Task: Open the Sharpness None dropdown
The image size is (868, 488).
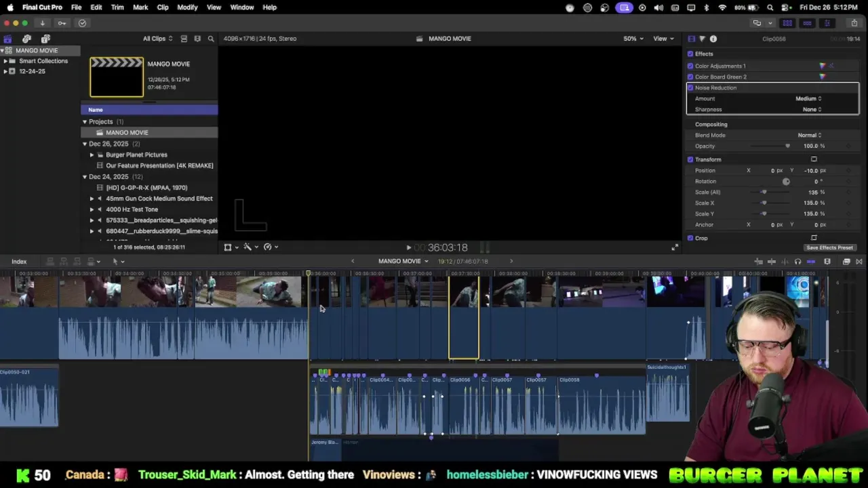Action: point(812,109)
